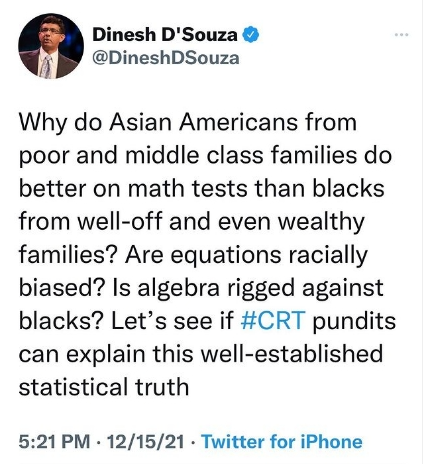Click the phrase "Asian Americans" in the tweet
Image resolution: width=423 pixels, height=464 pixels.
coord(204,122)
